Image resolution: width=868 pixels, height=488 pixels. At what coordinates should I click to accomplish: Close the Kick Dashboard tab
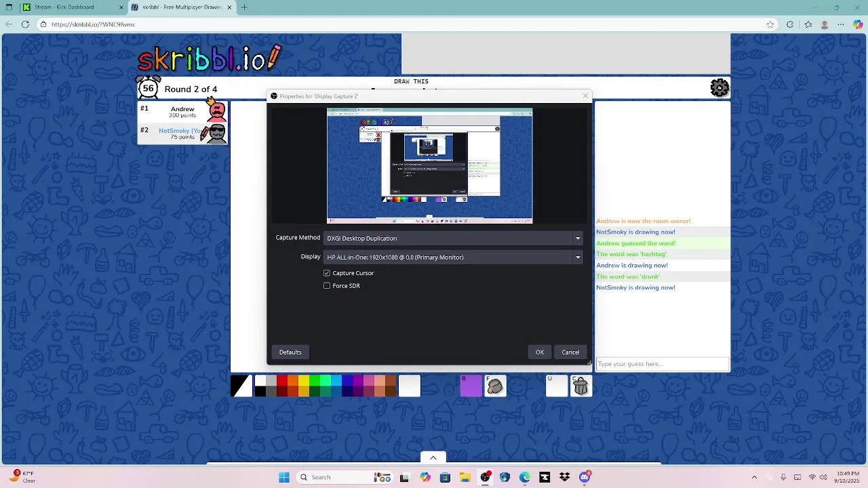(121, 7)
